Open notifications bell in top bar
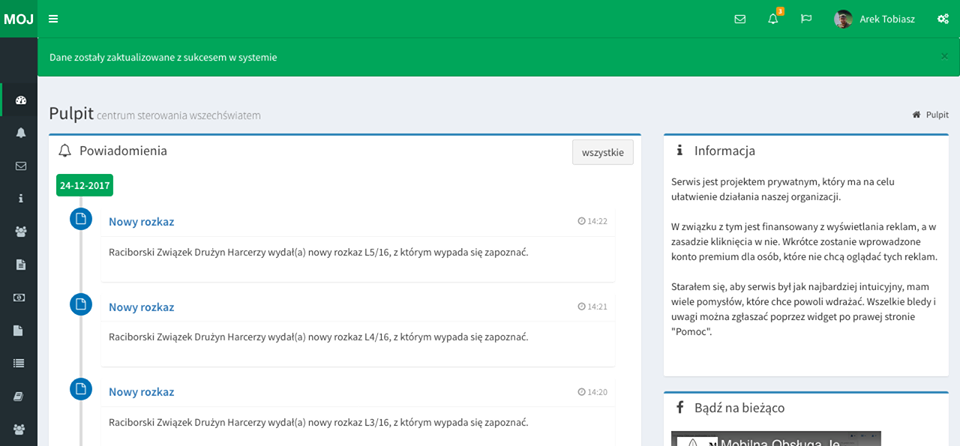960x446 pixels. tap(773, 19)
